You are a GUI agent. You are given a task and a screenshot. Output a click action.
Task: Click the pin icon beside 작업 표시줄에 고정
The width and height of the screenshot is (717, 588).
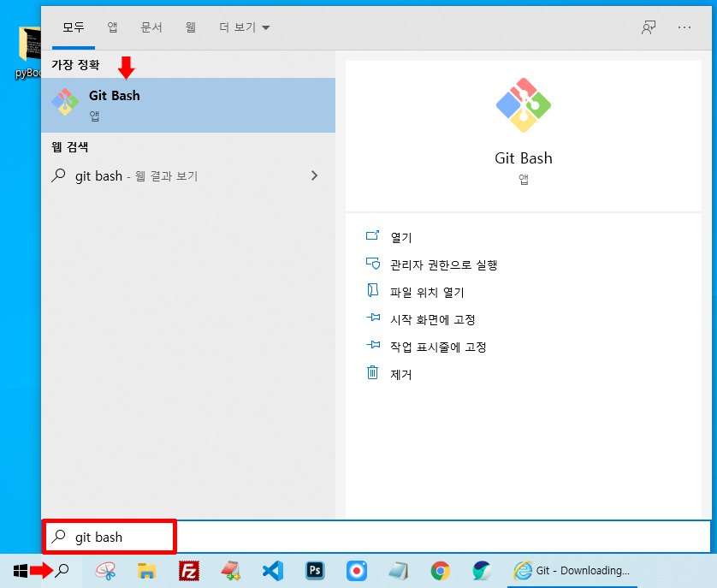point(373,345)
